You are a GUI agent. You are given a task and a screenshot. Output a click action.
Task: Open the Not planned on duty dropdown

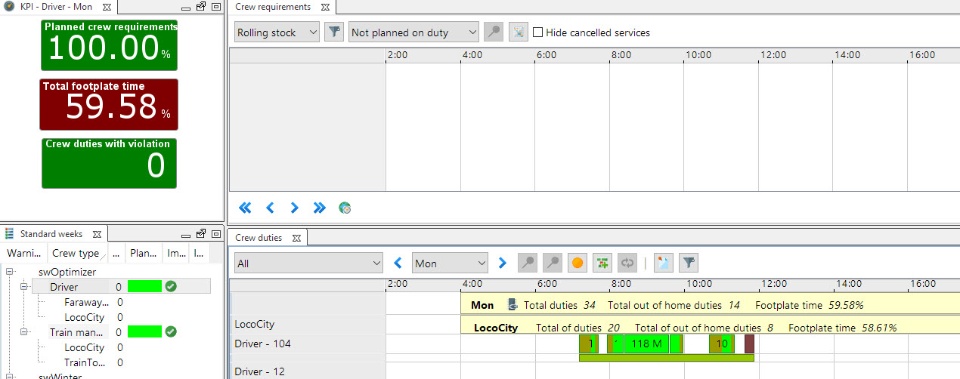413,32
